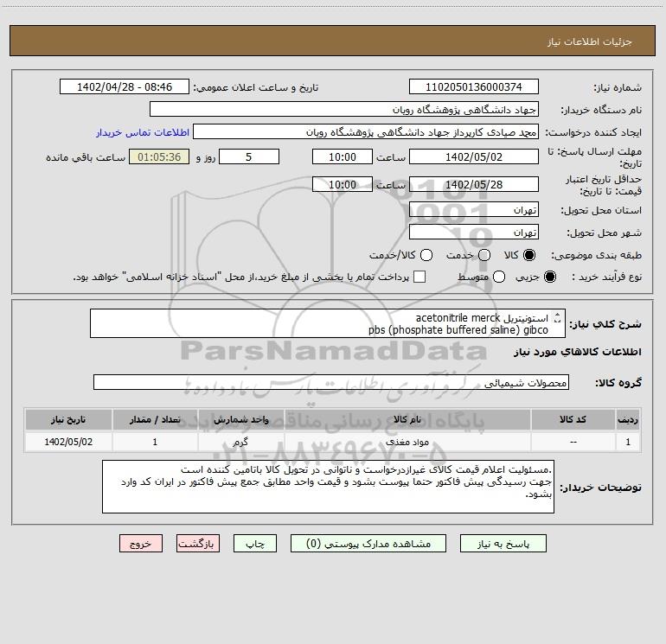
Task: Click the مشاهده مدارک پیوستی (0) button
Action: (368, 544)
